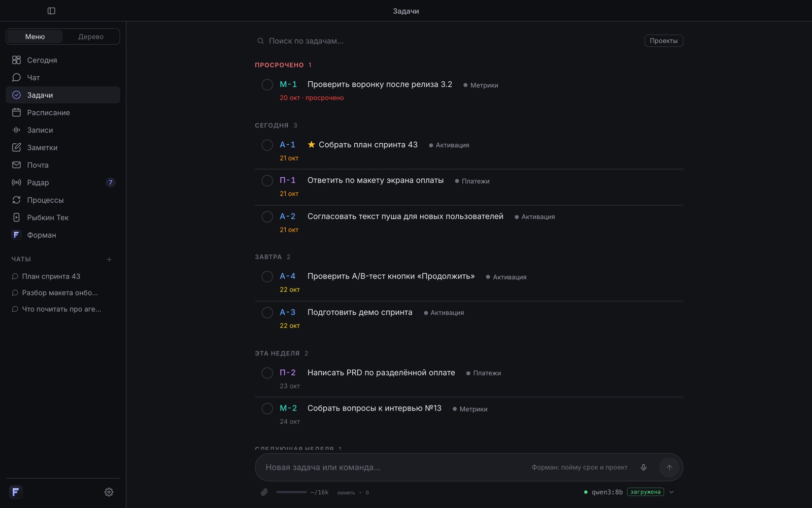Open Записи audio recordings

coord(63,130)
